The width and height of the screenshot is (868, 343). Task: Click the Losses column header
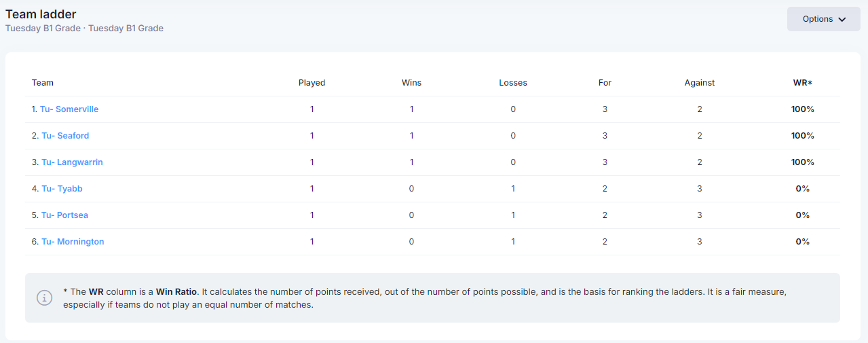pos(513,83)
